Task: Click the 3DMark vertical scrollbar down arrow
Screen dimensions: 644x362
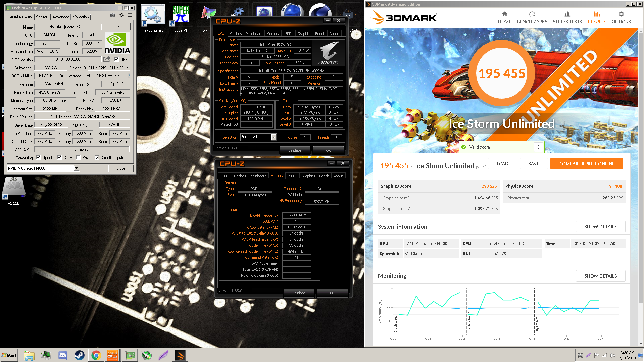Action: point(641,344)
